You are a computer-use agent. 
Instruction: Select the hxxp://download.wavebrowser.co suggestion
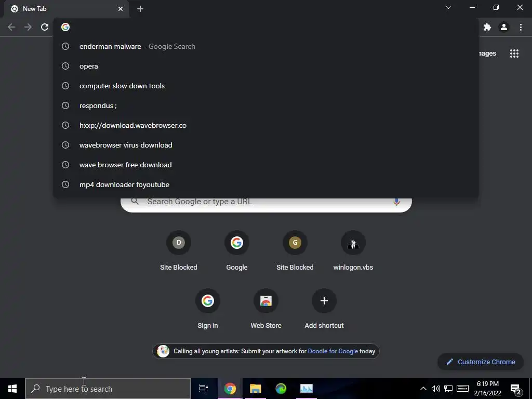(x=266, y=125)
